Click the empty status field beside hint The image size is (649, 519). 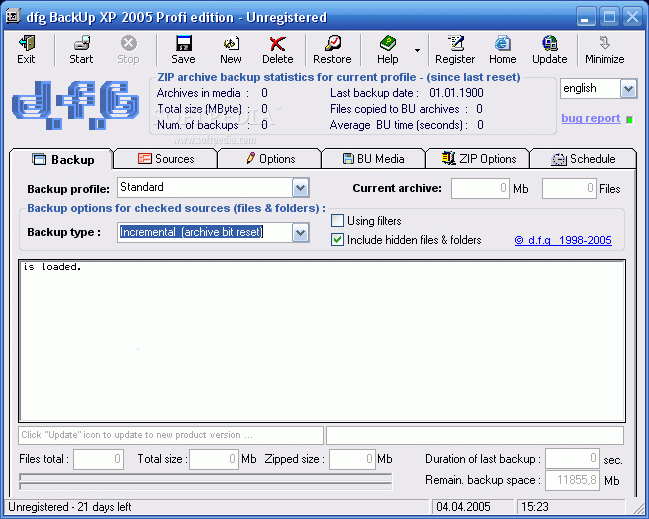(475, 435)
